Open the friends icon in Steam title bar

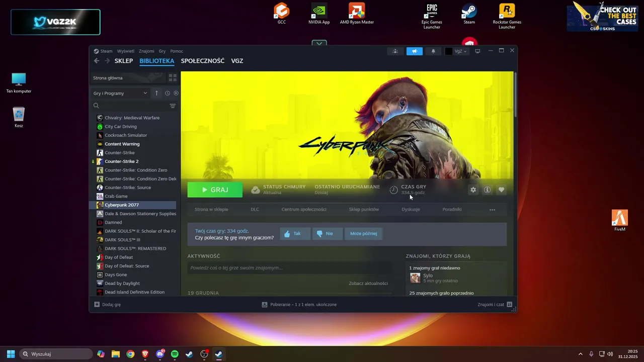(395, 51)
